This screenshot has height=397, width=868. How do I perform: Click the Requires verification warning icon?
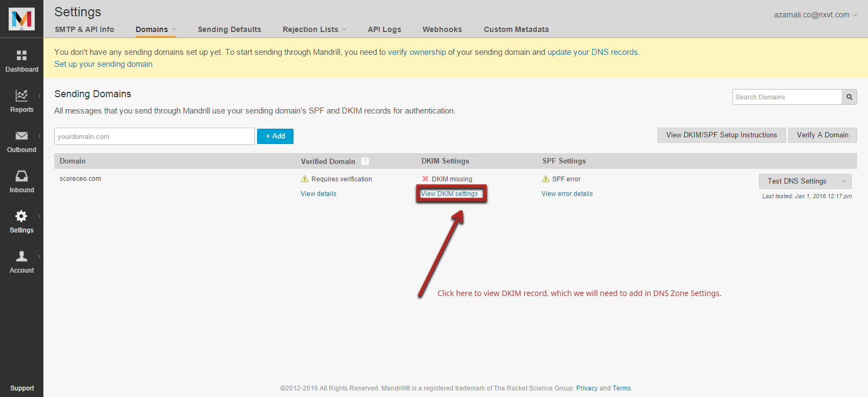pyautogui.click(x=305, y=179)
